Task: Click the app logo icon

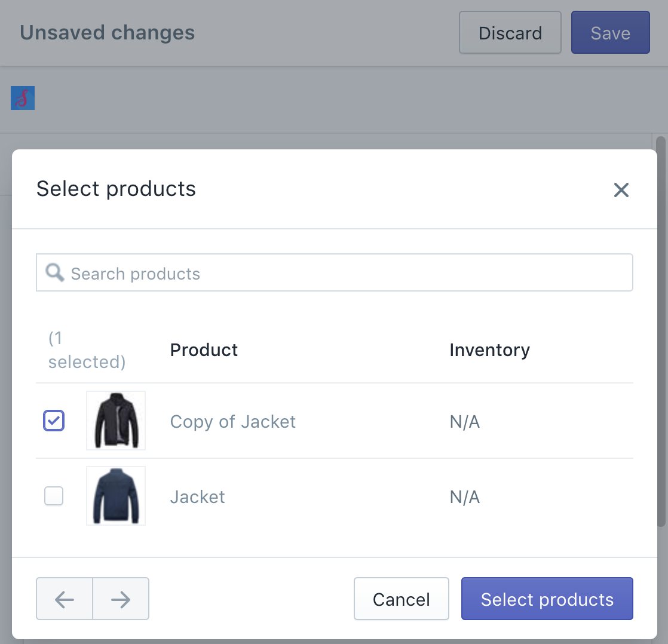Action: [x=23, y=98]
